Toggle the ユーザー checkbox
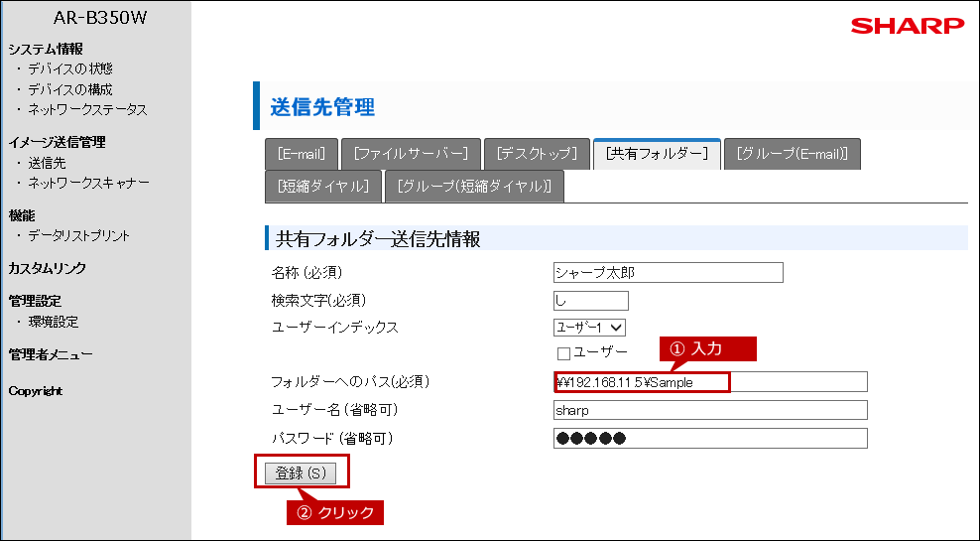This screenshot has height=541, width=980. point(563,353)
